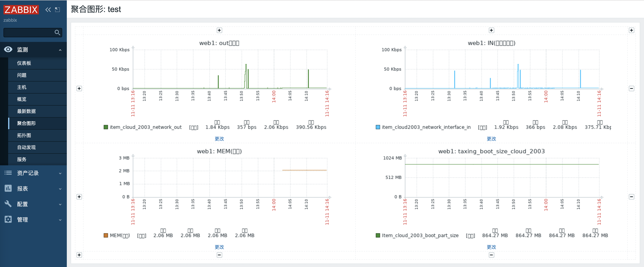Image resolution: width=644 pixels, height=267 pixels.
Task: Click blue swatch for item_cloud2003_network_interface_in
Action: pos(378,127)
